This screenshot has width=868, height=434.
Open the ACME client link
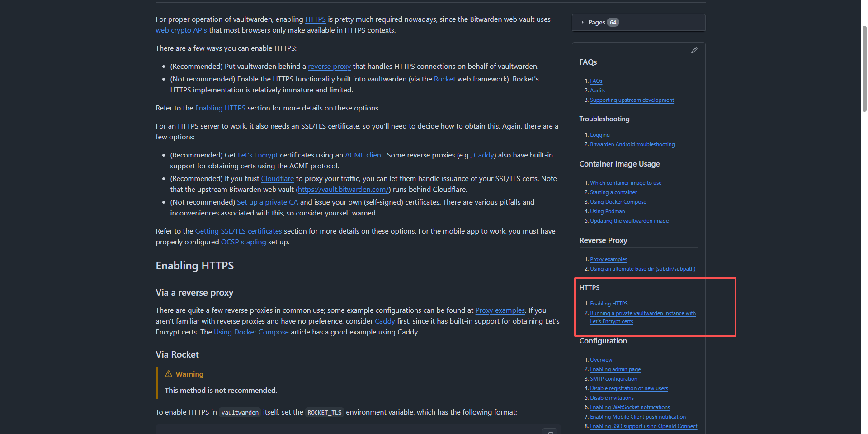point(364,155)
